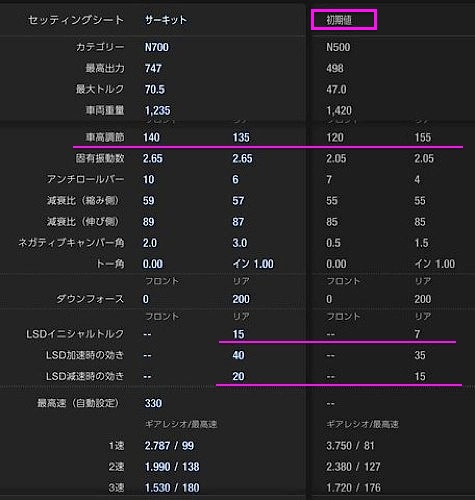
Task: Select front compression damping value 59
Action: (149, 201)
